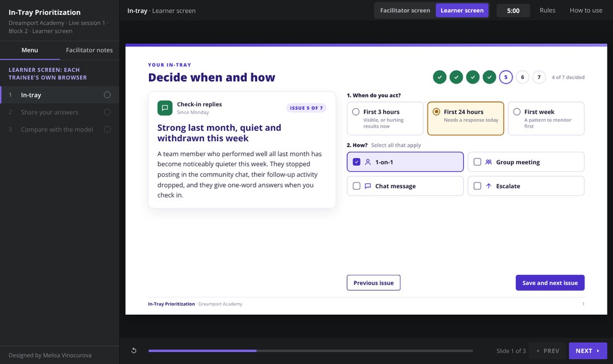The width and height of the screenshot is (613, 364).
Task: Select the First week radio option
Action: point(546,118)
